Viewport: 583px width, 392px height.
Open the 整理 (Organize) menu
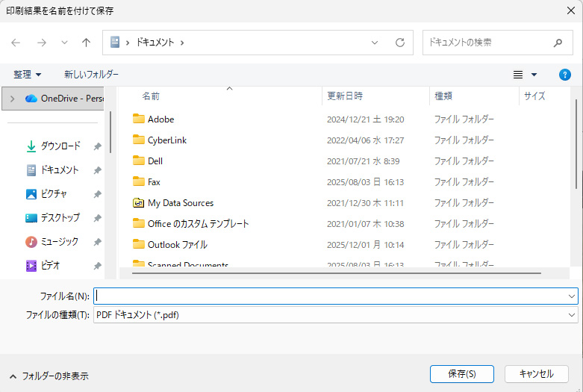[x=28, y=75]
